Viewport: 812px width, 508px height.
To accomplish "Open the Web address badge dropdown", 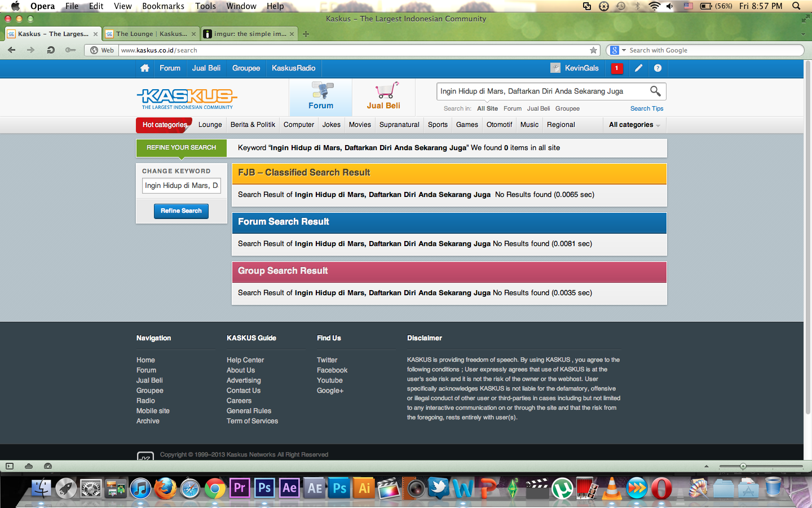I will tap(102, 50).
